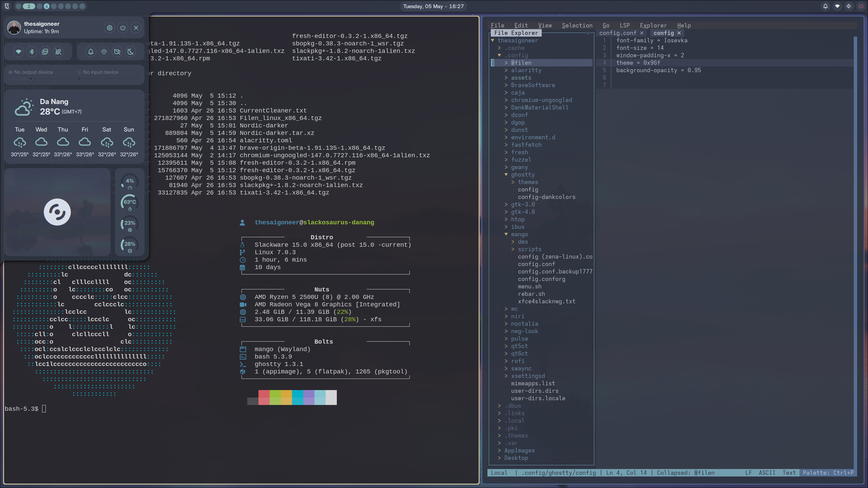
Task: Click Palette: Ctrl+P in status bar
Action: point(828,473)
